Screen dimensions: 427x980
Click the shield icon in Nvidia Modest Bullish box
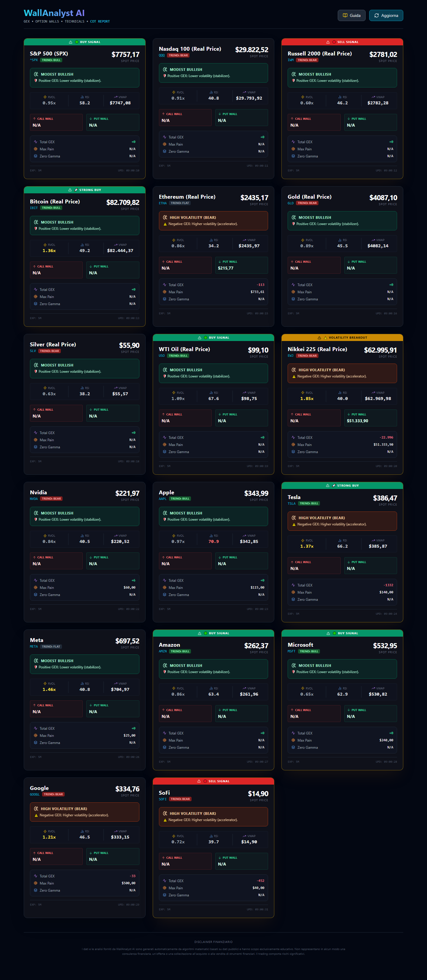(x=36, y=519)
